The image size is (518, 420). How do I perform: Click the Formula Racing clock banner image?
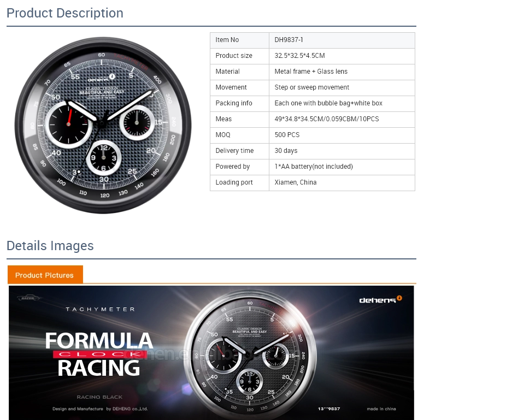click(211, 353)
